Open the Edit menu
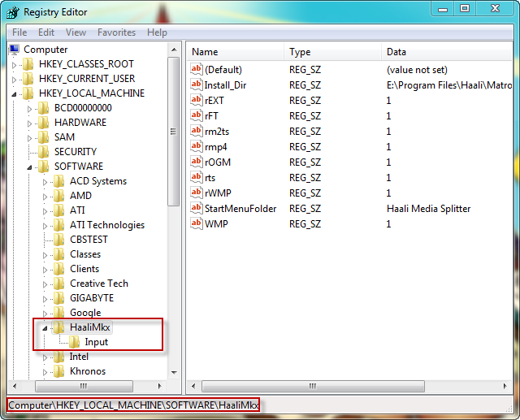This screenshot has height=420, width=520. [x=46, y=32]
